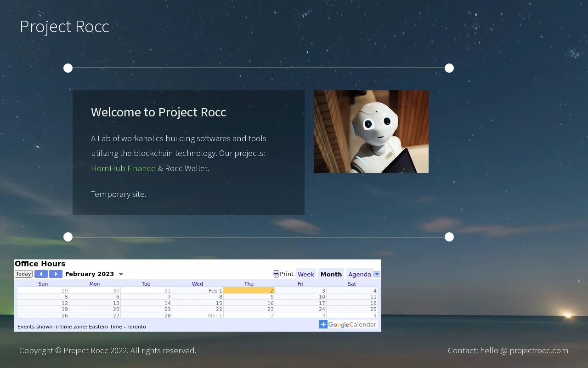588x368 pixels.
Task: Select day 10 in the calendar
Action: (300, 297)
